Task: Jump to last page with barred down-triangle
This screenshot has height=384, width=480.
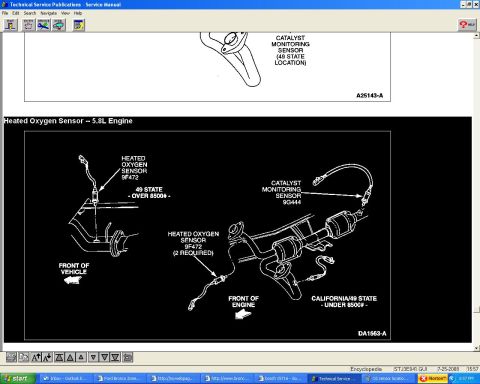Action: pos(115,358)
